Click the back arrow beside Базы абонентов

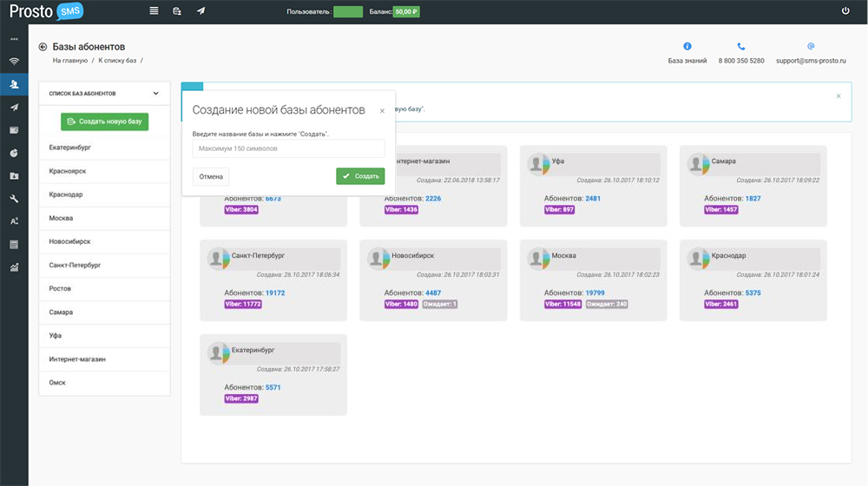43,47
